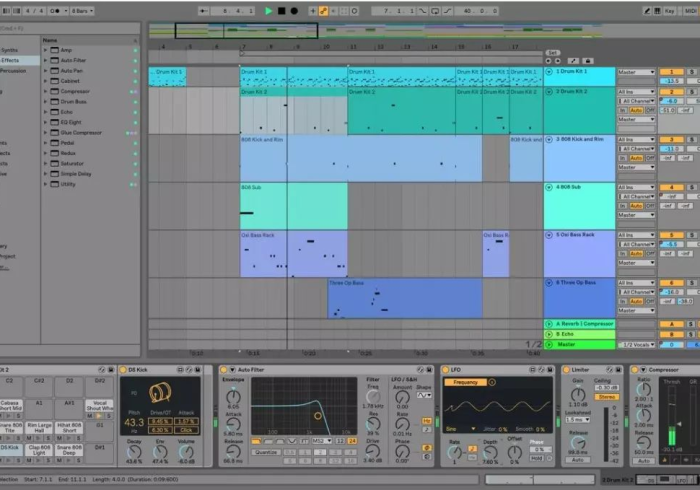700x490 pixels.
Task: Click the arrangement Record button
Action: click(296, 11)
